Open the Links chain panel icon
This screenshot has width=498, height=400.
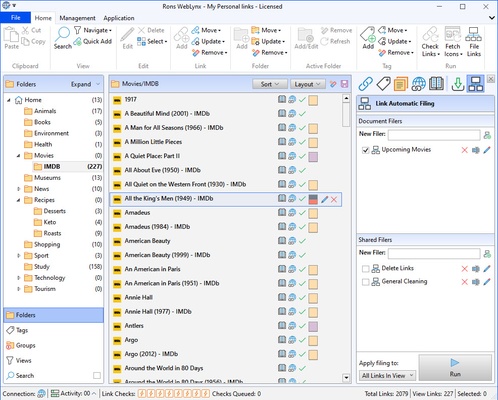365,84
